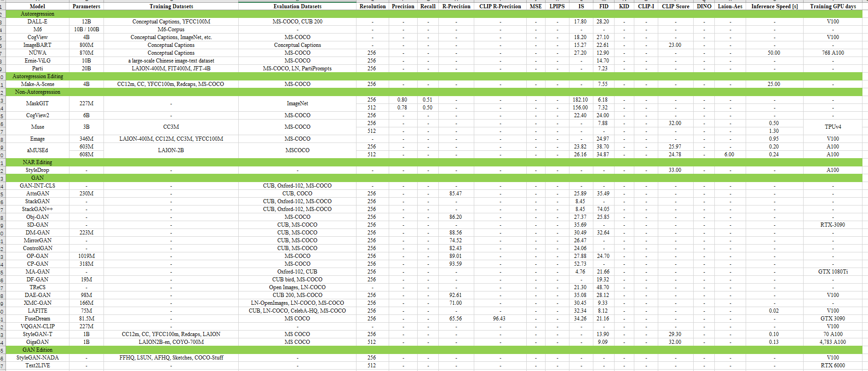The image size is (868, 371).
Task: Click the aMUSEd model cell
Action: 38,150
